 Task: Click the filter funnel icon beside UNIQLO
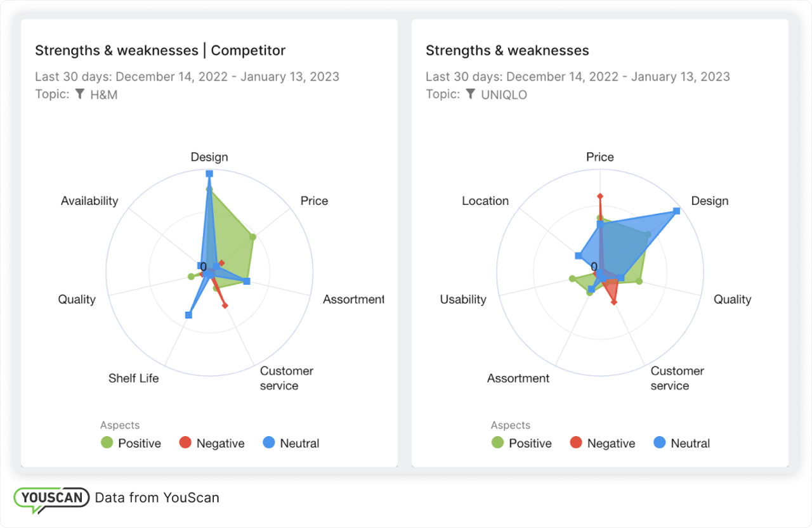pos(471,94)
